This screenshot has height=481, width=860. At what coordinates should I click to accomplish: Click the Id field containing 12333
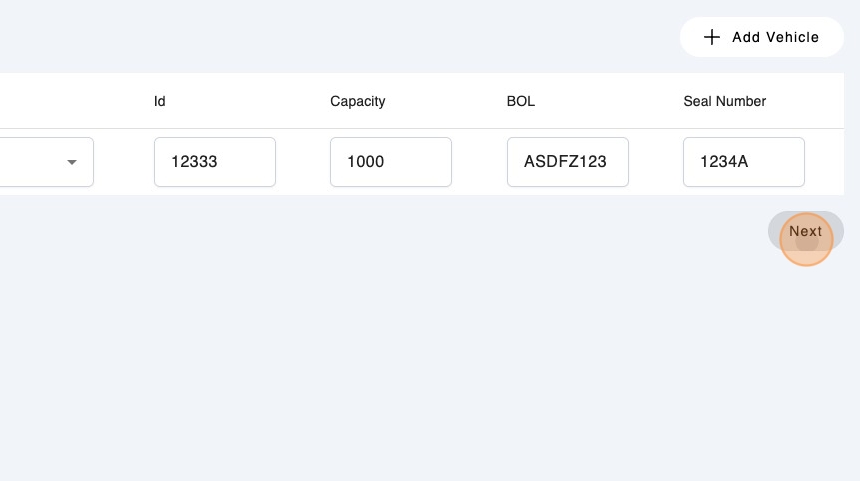(x=215, y=162)
